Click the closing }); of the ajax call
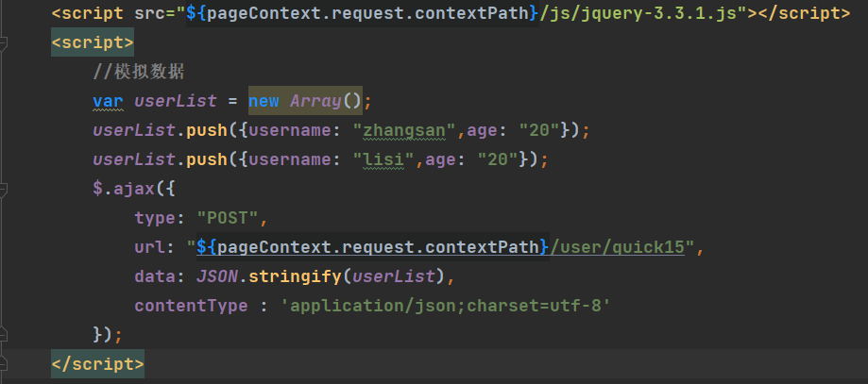The width and height of the screenshot is (868, 384). click(x=108, y=335)
